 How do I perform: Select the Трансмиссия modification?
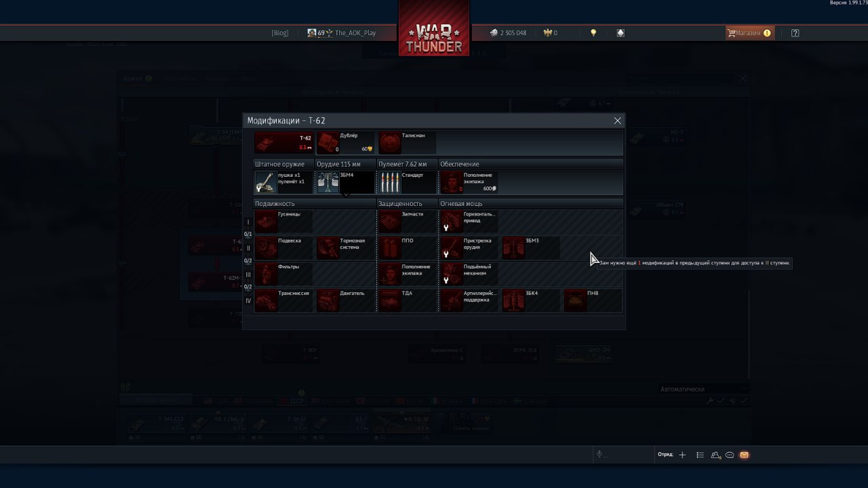pyautogui.click(x=284, y=301)
